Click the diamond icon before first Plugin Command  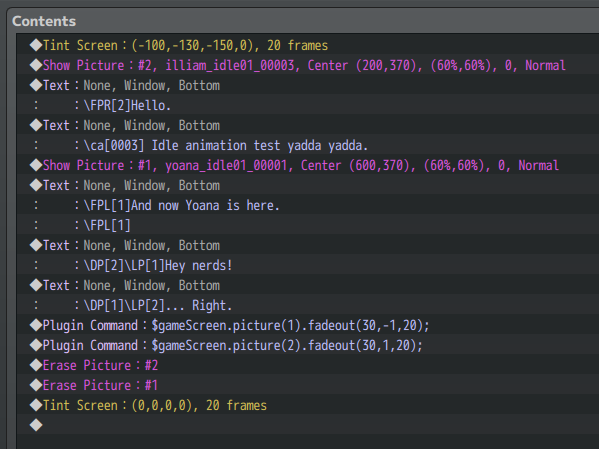point(36,325)
